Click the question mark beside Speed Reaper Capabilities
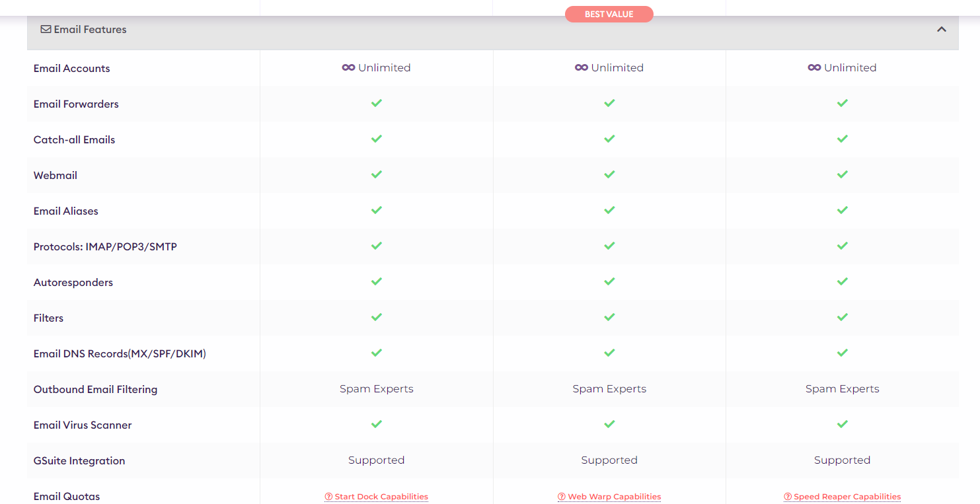Viewport: 980px width, 504px height. click(x=788, y=496)
